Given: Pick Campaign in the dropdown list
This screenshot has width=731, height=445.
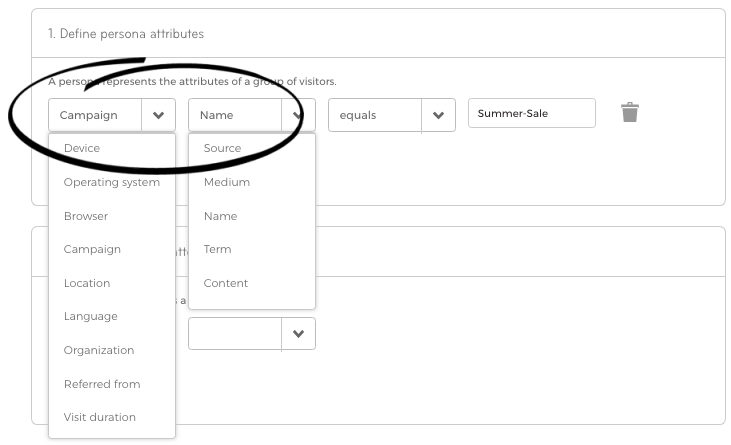Looking at the screenshot, I should 92,249.
